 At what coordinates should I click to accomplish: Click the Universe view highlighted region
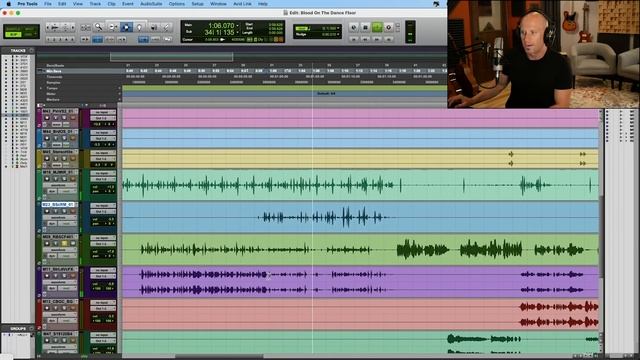[171, 57]
